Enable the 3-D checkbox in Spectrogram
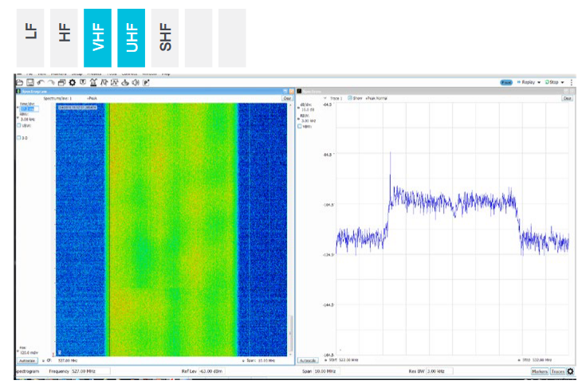 pos(19,138)
